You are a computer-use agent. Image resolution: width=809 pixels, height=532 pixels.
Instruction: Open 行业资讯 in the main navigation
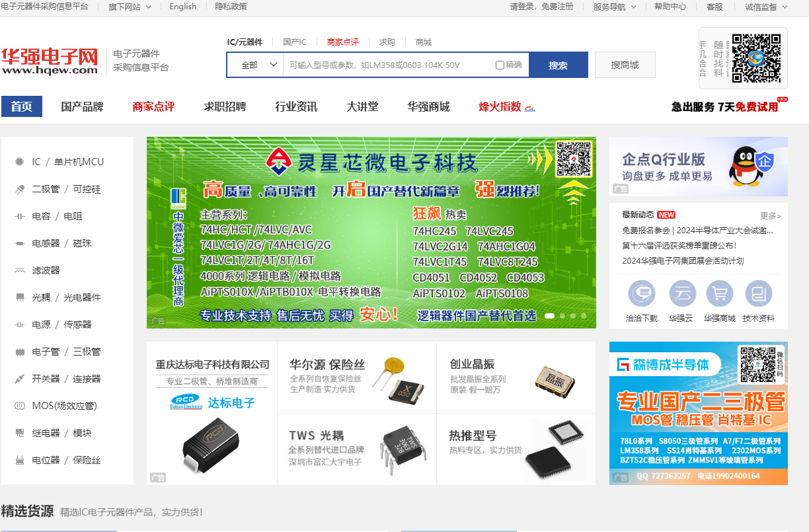(x=296, y=106)
